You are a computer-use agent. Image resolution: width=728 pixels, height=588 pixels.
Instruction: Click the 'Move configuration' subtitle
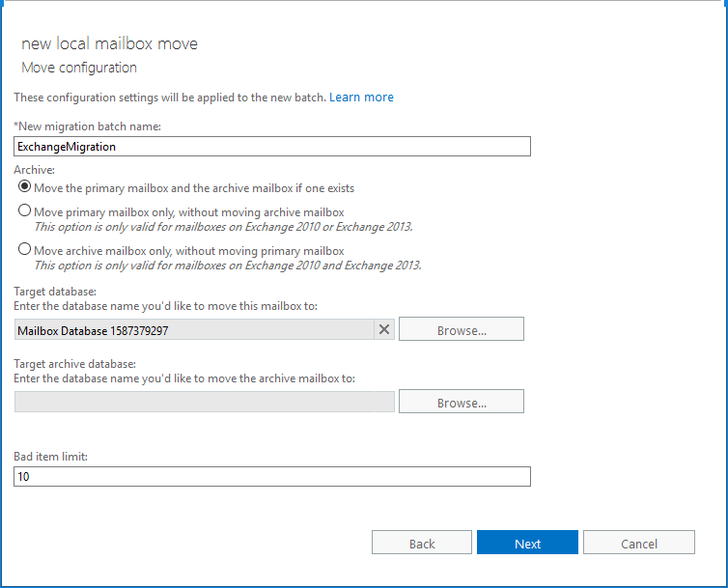(79, 68)
